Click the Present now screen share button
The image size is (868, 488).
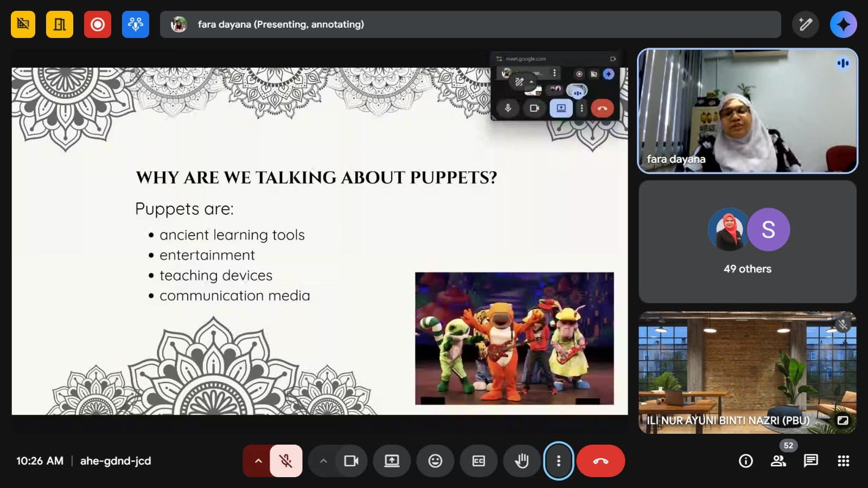point(392,461)
